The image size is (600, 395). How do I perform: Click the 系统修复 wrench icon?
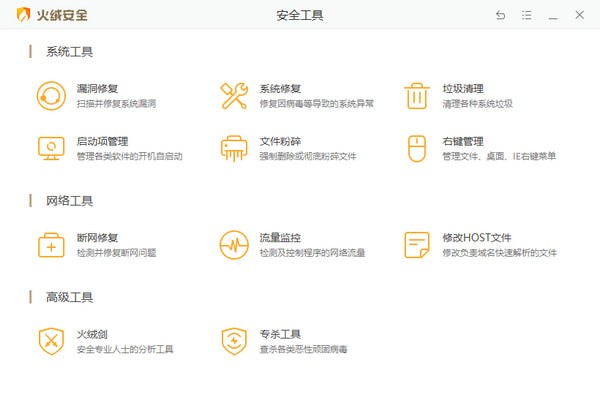pyautogui.click(x=234, y=96)
